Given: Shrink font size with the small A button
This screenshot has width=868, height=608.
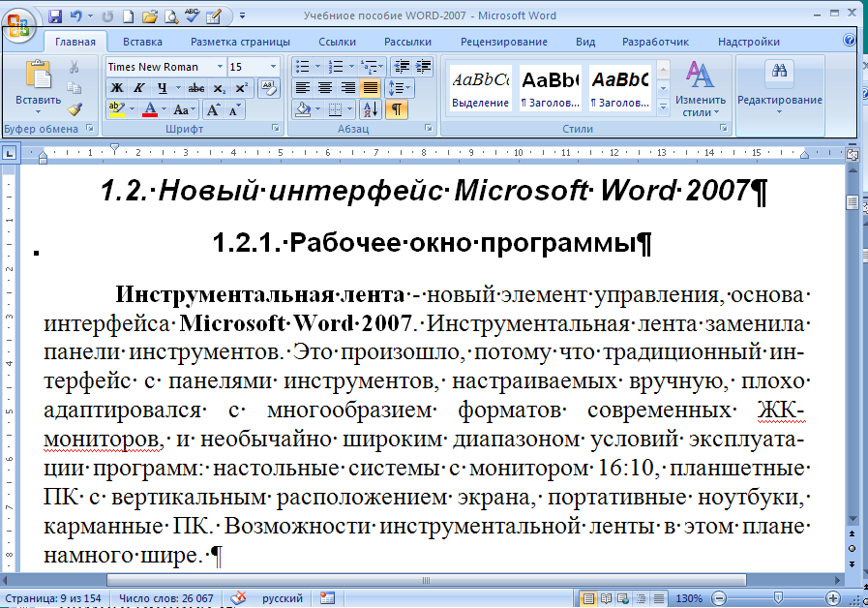Looking at the screenshot, I should tap(234, 109).
